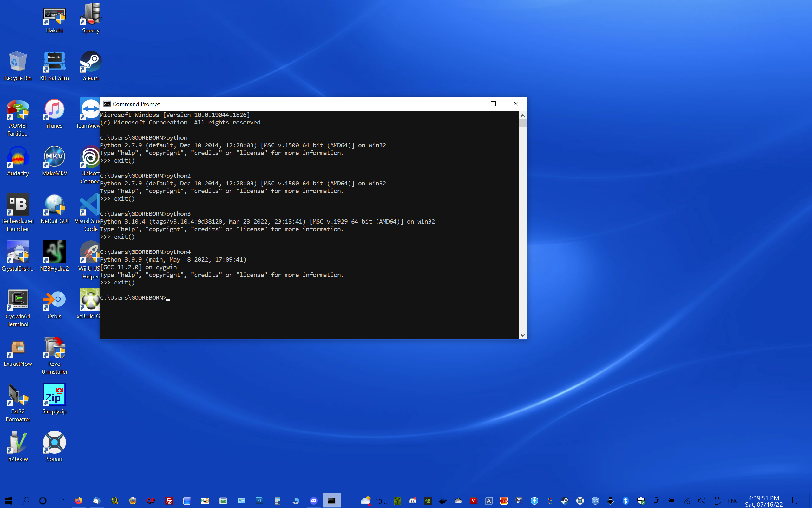Click the 'C:\Users\GODREBORN>python2' line

point(145,176)
